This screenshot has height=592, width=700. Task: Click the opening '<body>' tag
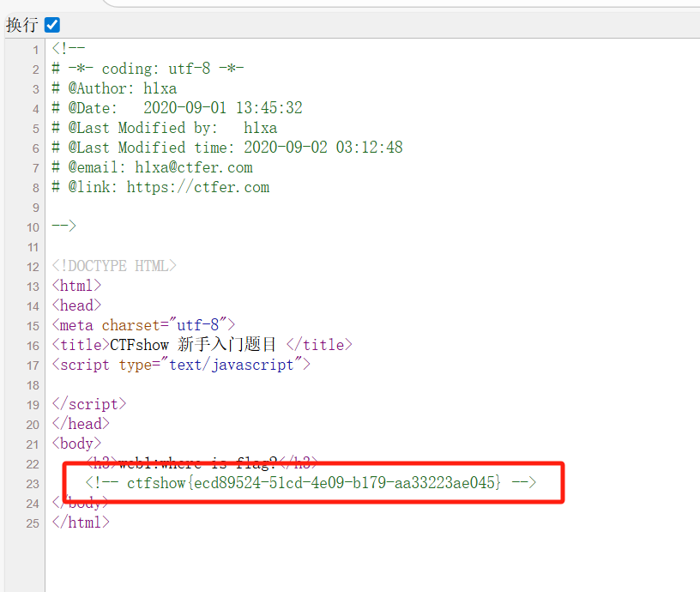[77, 444]
